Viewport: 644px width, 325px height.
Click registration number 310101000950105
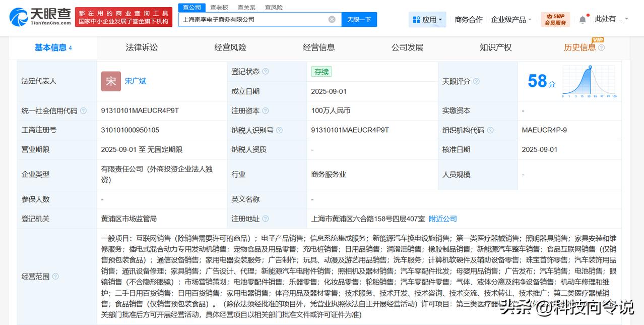[x=130, y=130]
